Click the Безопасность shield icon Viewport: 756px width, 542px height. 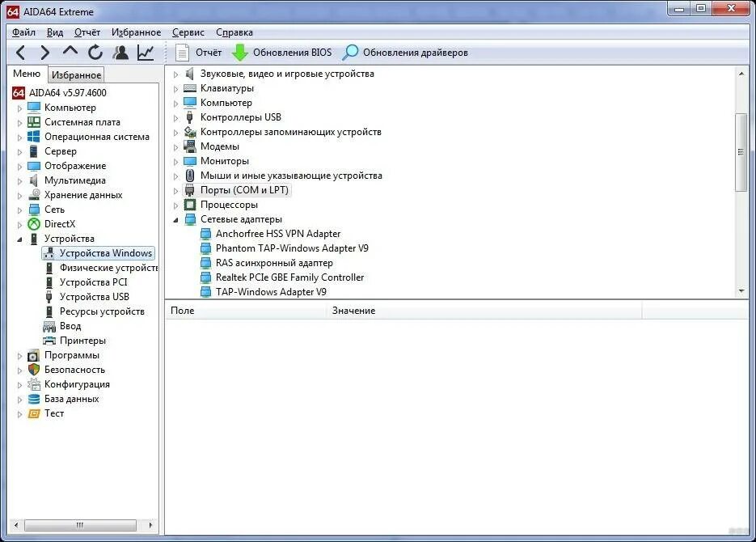click(x=34, y=370)
